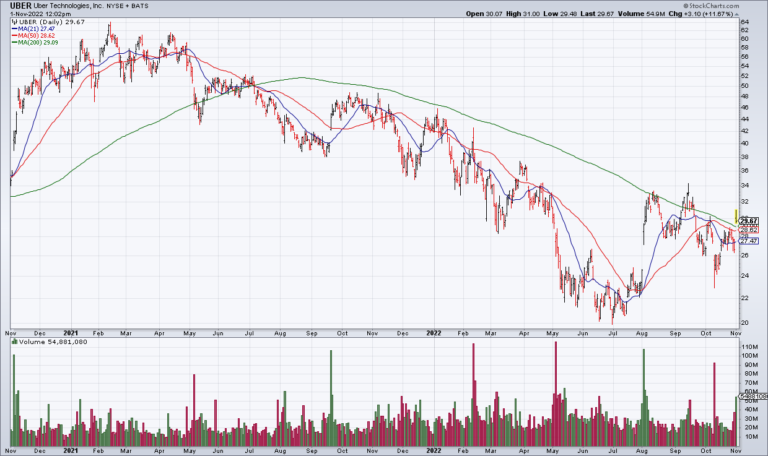This screenshot has height=456, width=768.
Task: Click the blue 27.47 MA price tag
Action: pyautogui.click(x=750, y=241)
